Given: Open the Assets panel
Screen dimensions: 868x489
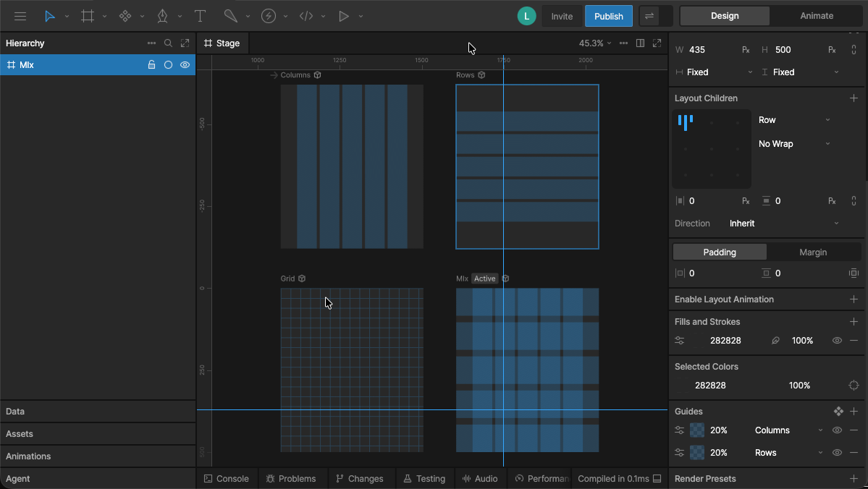Looking at the screenshot, I should (98, 434).
